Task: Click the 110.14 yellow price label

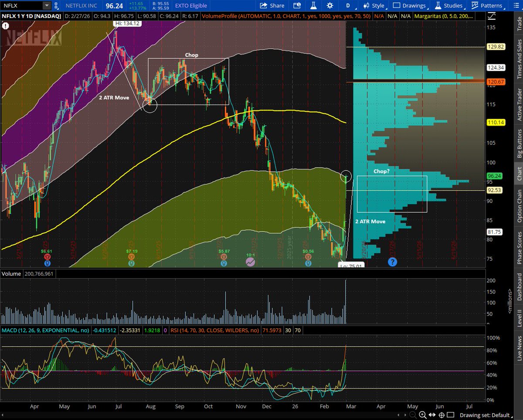Action: pos(496,123)
